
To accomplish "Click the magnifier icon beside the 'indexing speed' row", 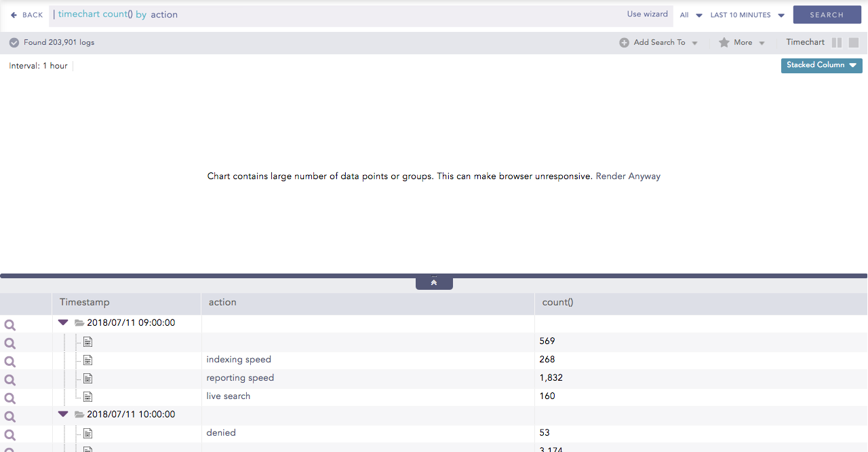I will [10, 362].
